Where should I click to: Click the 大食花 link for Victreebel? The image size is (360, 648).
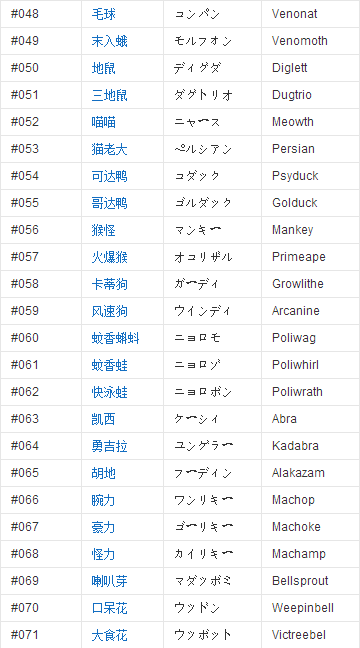(x=110, y=635)
